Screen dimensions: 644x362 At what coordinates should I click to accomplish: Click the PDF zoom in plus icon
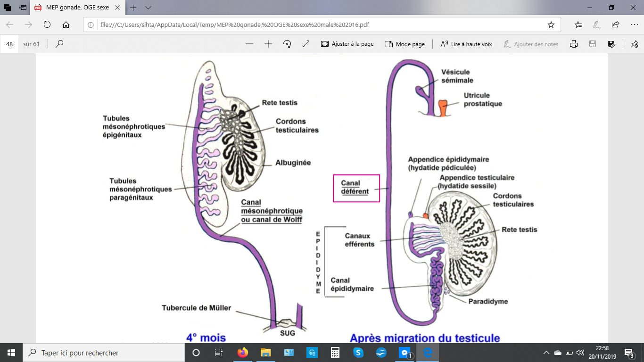[268, 44]
